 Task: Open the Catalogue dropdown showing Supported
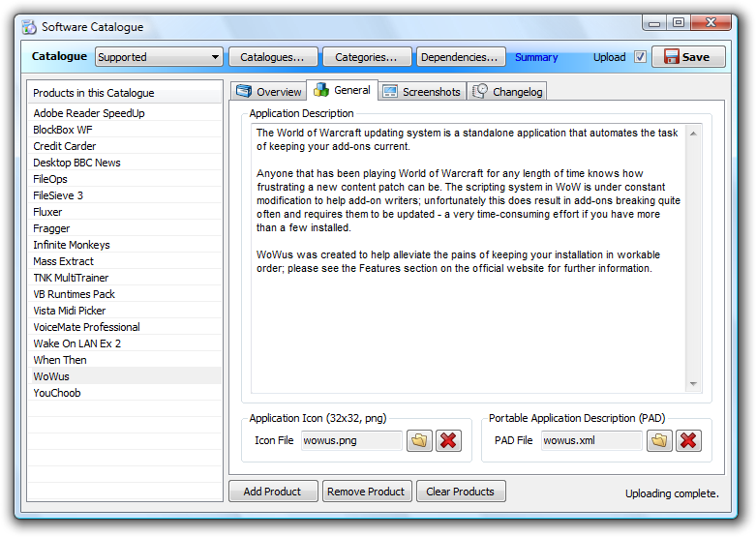159,57
